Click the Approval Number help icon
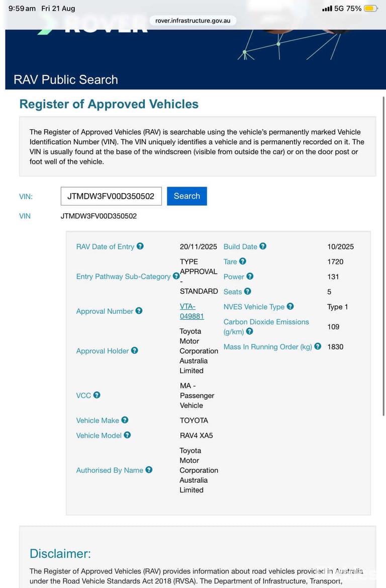 139,310
